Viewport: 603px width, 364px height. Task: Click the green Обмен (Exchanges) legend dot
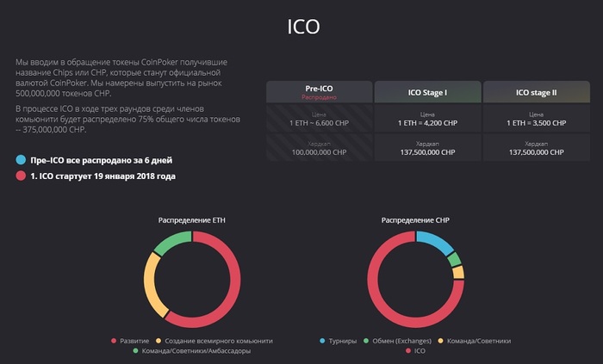[x=366, y=341]
